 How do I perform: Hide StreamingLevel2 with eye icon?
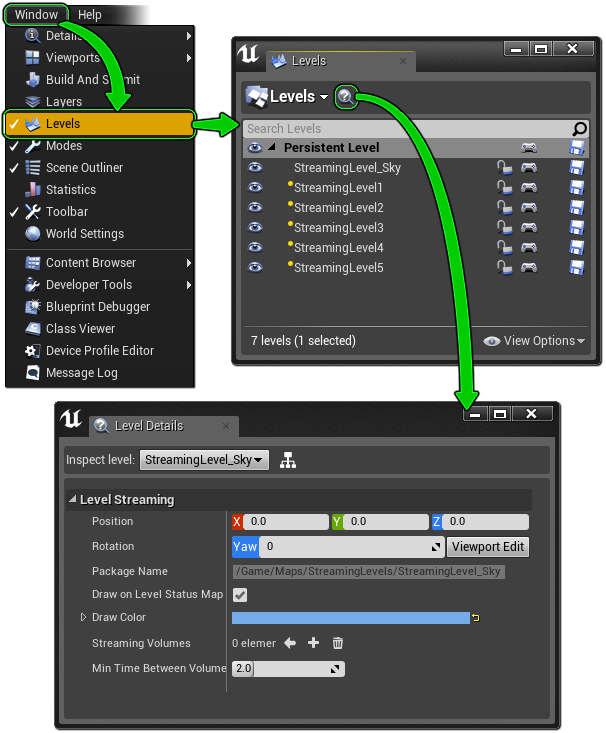pos(255,208)
